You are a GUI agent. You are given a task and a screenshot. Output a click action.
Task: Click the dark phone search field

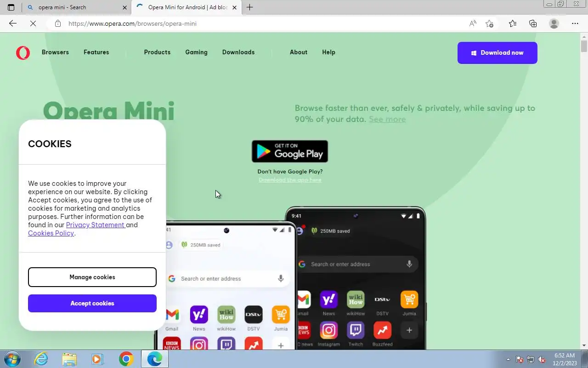pyautogui.click(x=358, y=264)
